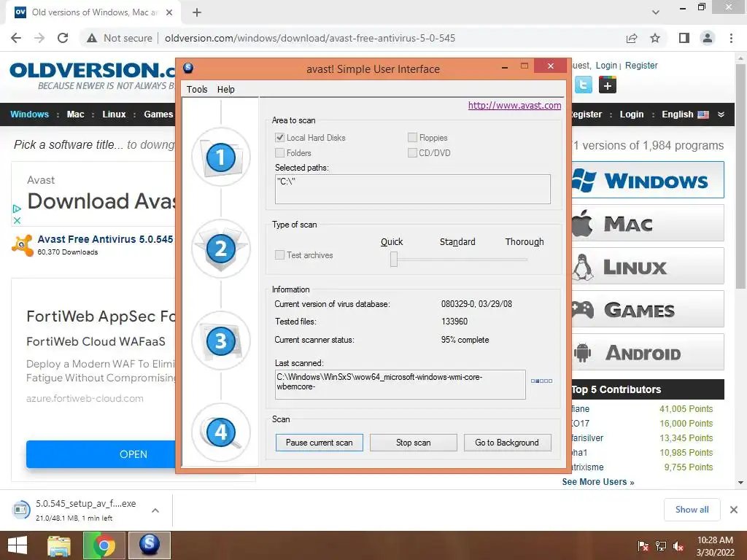
Task: Expand download item options chevron
Action: point(155,510)
